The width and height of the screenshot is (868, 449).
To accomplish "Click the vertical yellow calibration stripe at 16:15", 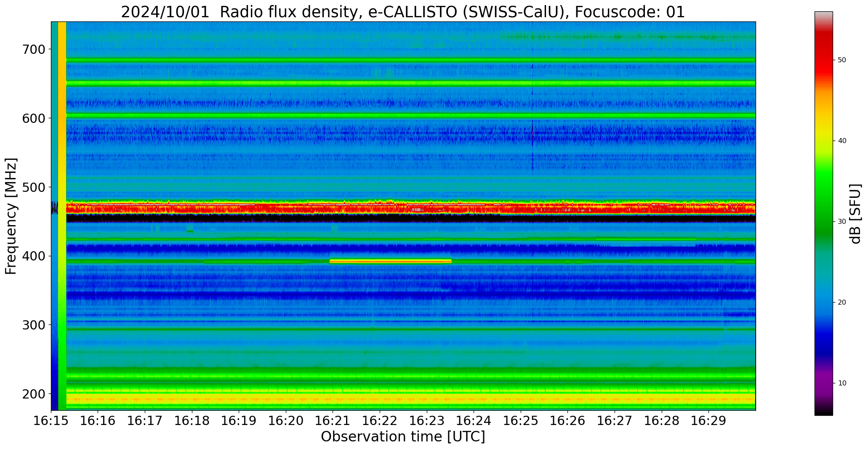I will [62, 216].
